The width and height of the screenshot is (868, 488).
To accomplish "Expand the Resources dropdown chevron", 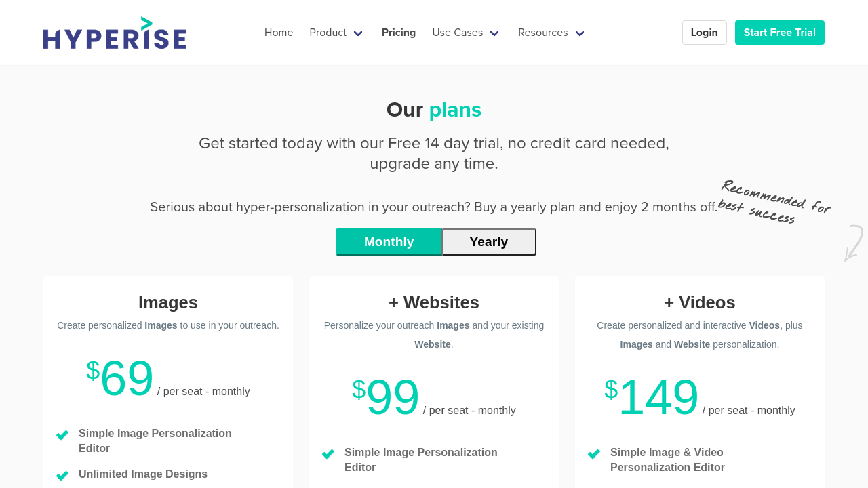I will tap(580, 33).
